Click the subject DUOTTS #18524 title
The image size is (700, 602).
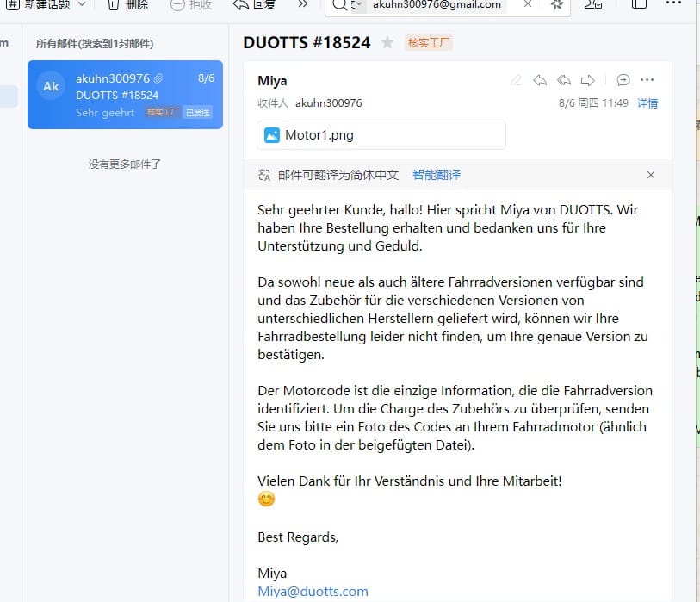click(x=307, y=42)
